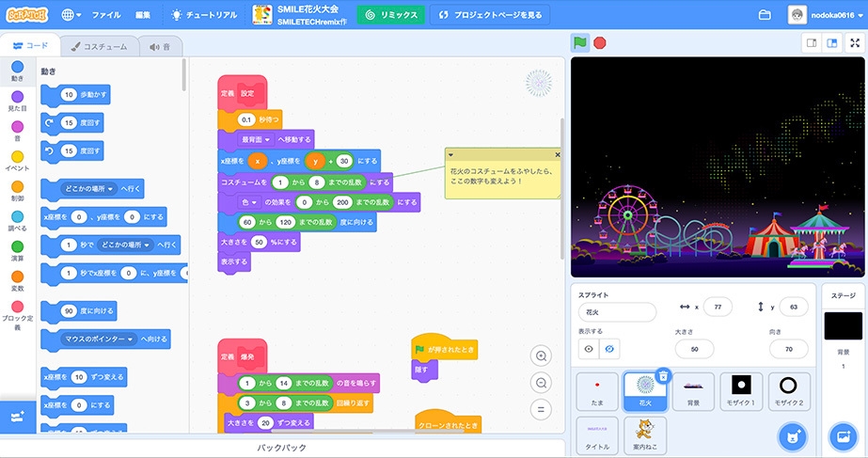This screenshot has width=868, height=458.
Task: Open チュートリアル from the menu bar
Action: (x=204, y=15)
